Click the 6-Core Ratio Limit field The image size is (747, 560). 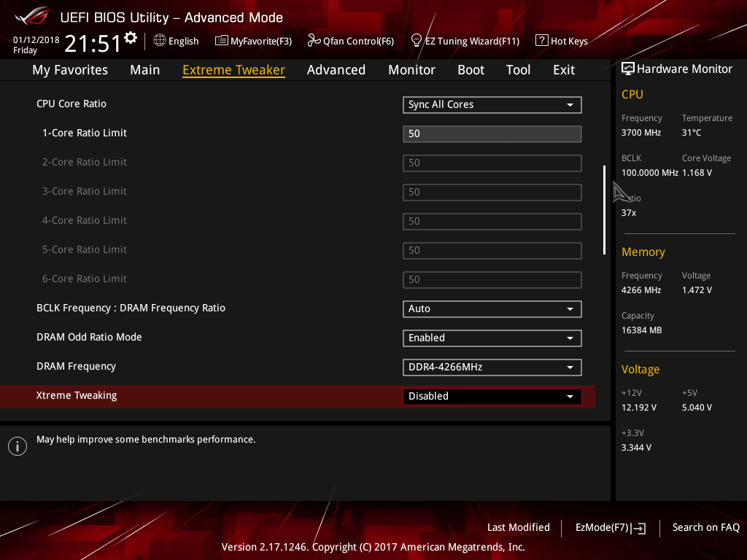492,280
